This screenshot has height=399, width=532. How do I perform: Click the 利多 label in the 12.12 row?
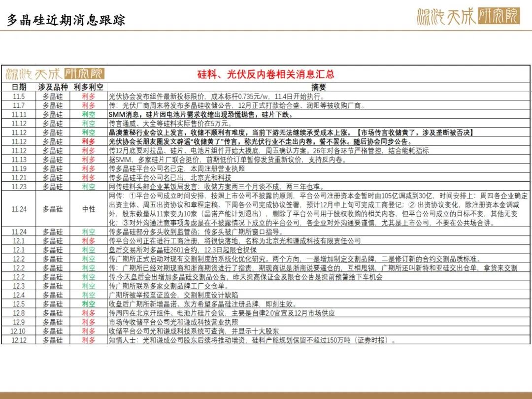click(89, 340)
